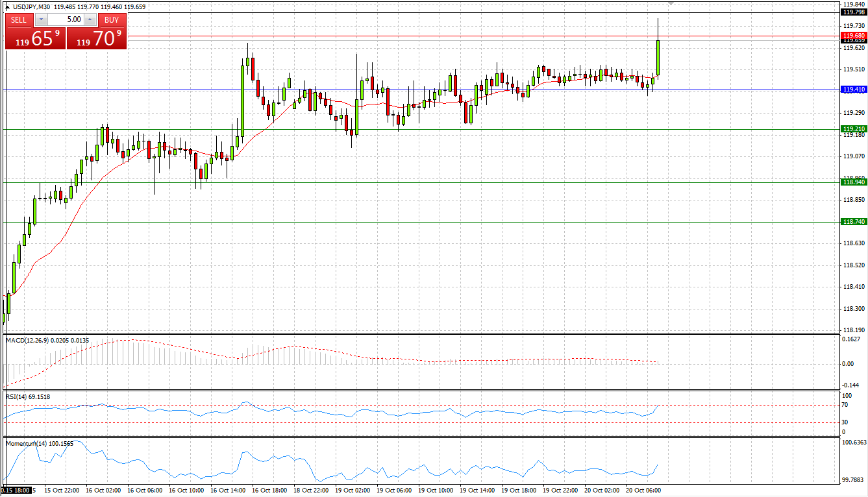868x497 pixels.
Task: Click the 119.840 price scale value
Action: point(854,4)
